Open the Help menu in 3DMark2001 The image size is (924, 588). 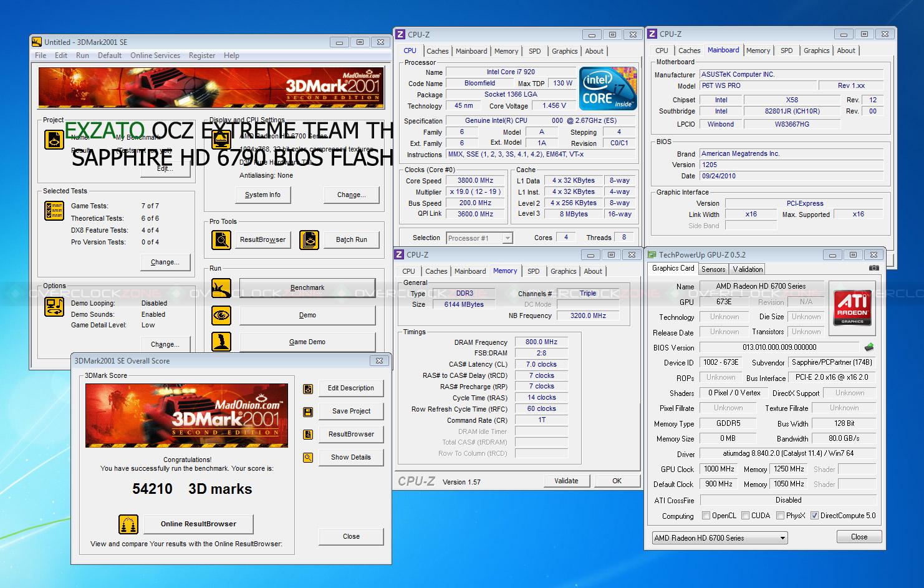[x=231, y=55]
